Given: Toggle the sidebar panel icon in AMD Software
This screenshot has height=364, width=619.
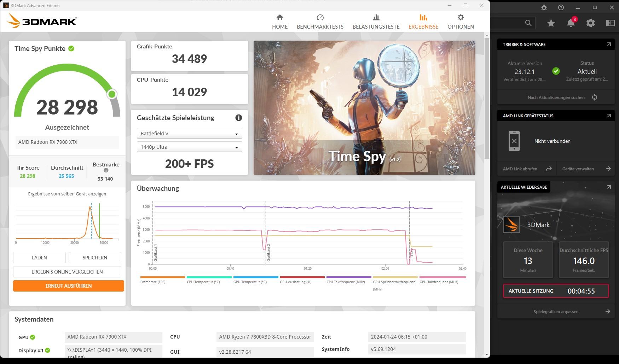Looking at the screenshot, I should (611, 23).
